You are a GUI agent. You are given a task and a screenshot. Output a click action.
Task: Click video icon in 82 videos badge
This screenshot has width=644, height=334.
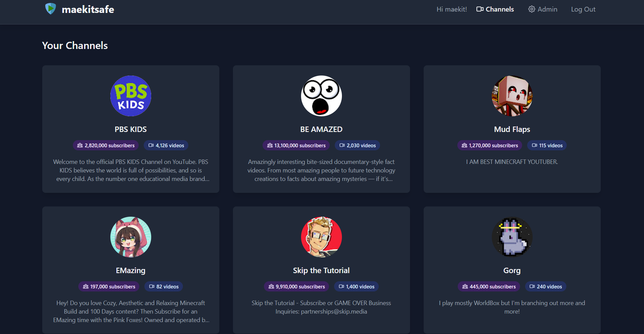pyautogui.click(x=152, y=286)
